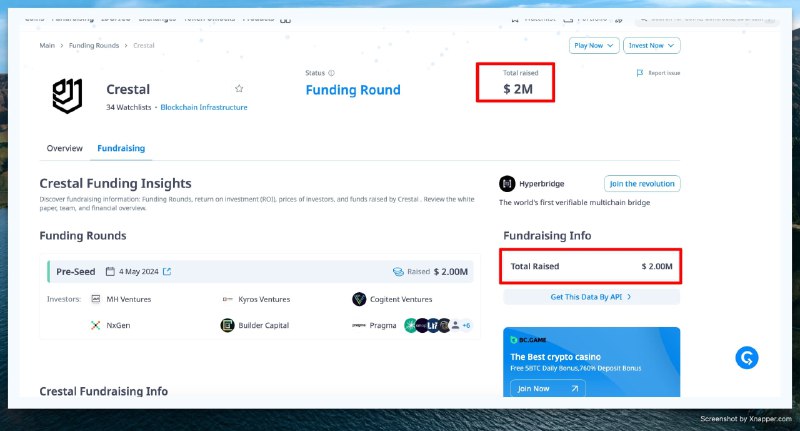
Task: Click the Pragma investor logo
Action: (359, 325)
